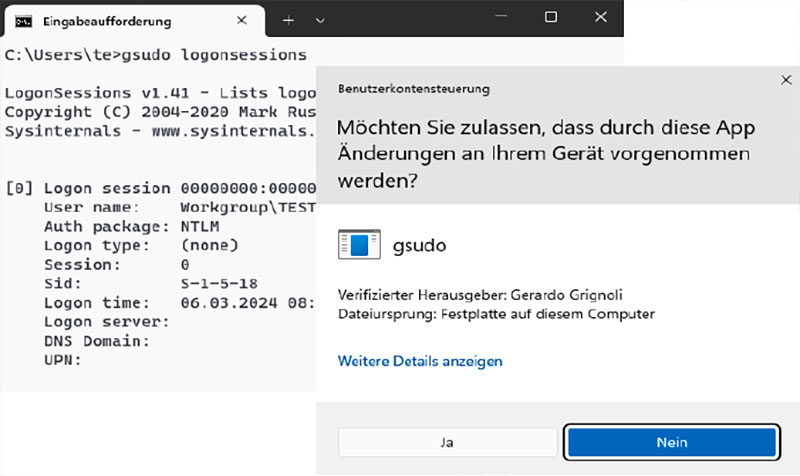Open a new terminal tab with plus

288,20
